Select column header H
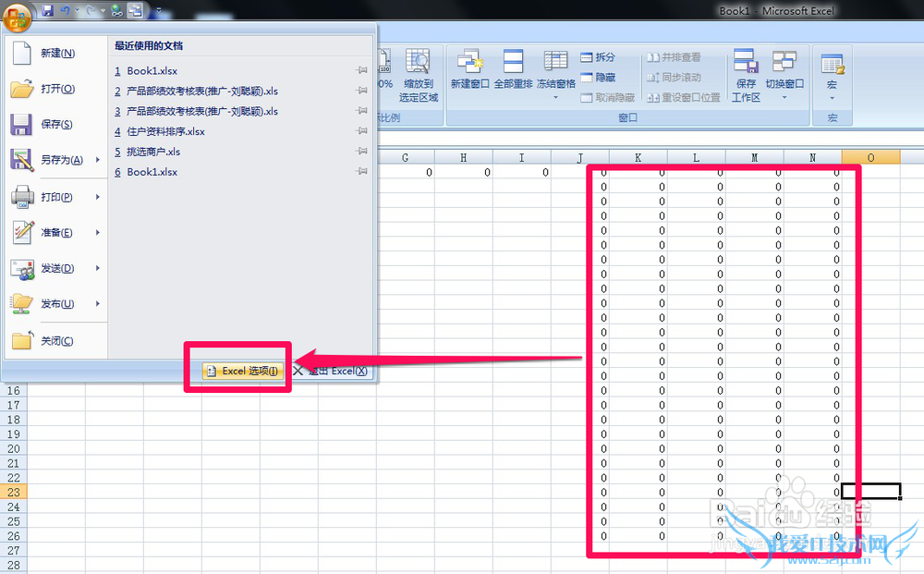924x574 pixels. [x=464, y=157]
